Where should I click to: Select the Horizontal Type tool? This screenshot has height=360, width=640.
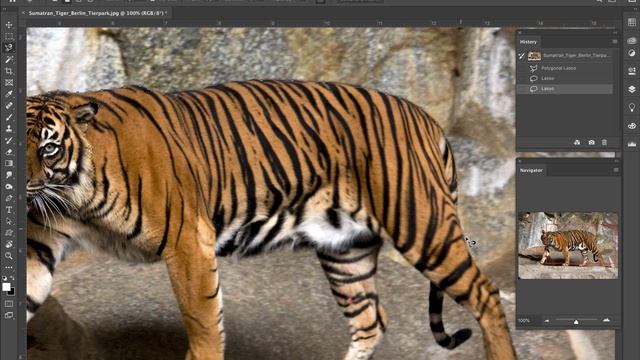coord(9,209)
